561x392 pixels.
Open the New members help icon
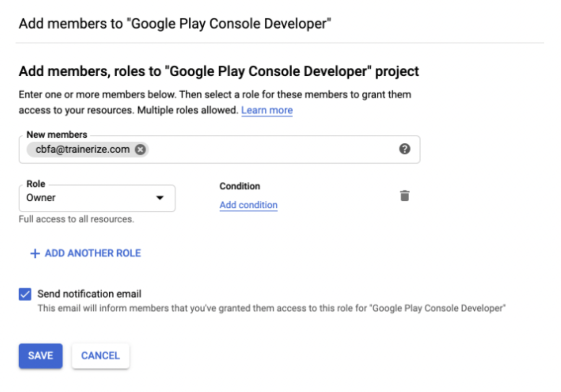pos(404,149)
